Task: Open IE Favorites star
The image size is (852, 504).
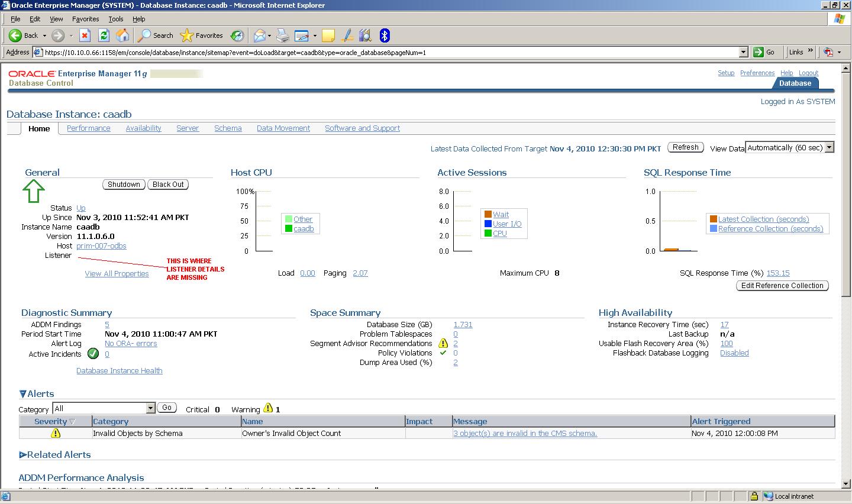Action: coord(202,35)
